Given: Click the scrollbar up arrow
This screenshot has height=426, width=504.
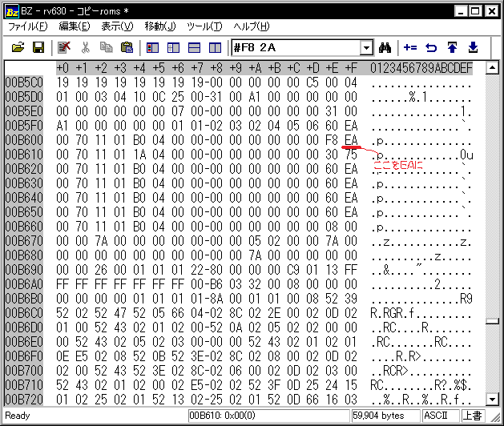Looking at the screenshot, I should pos(492,68).
